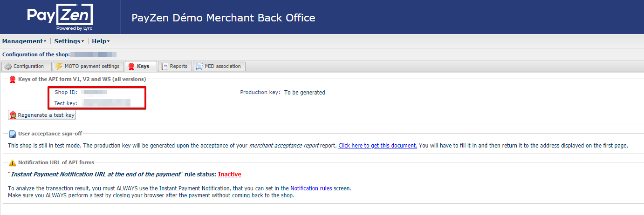644x215 pixels.
Task: Click the Test key label
Action: (66, 103)
